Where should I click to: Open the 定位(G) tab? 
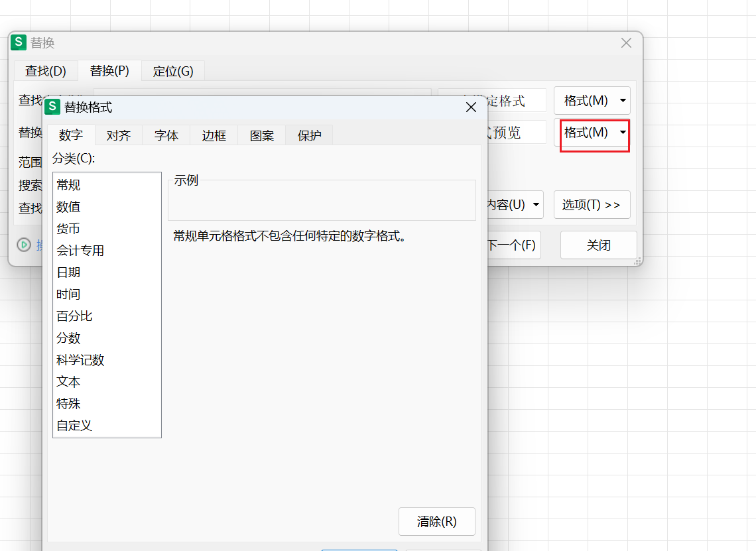point(173,71)
